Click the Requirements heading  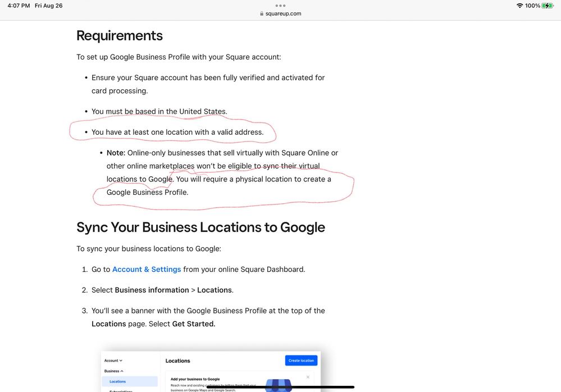pos(120,36)
